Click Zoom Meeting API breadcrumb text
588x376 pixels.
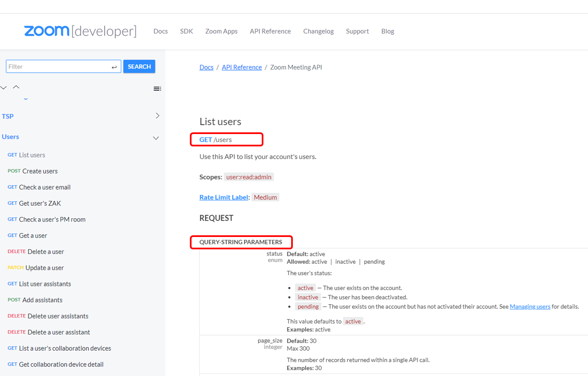tap(296, 67)
